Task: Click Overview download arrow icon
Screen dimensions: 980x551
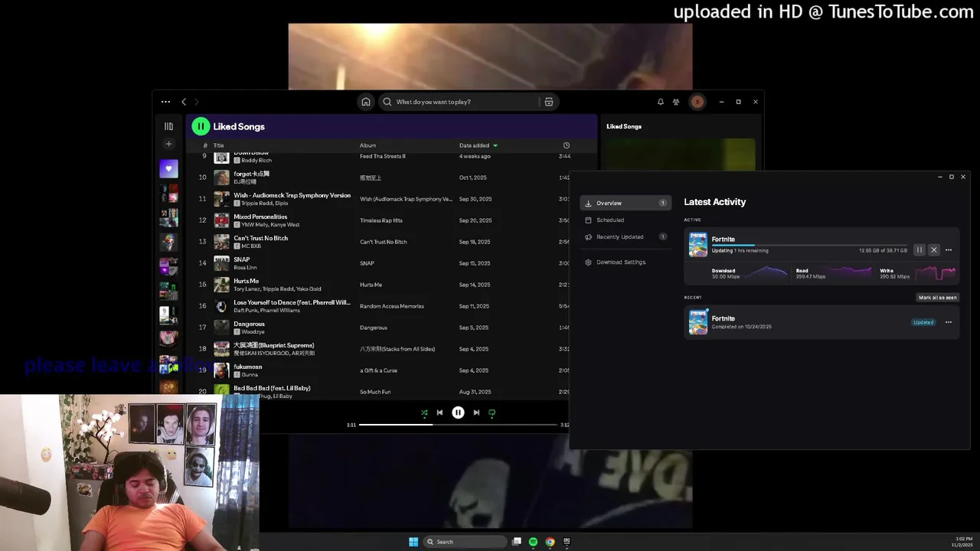Action: point(588,203)
